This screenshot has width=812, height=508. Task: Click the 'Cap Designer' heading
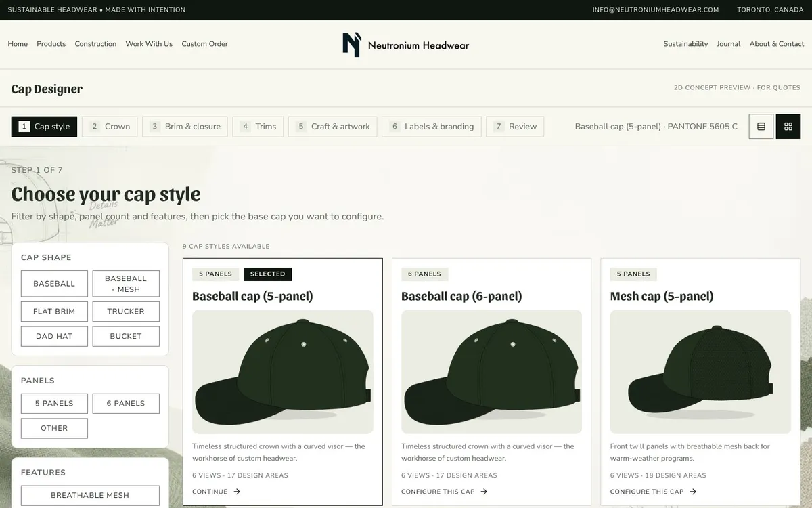click(47, 89)
